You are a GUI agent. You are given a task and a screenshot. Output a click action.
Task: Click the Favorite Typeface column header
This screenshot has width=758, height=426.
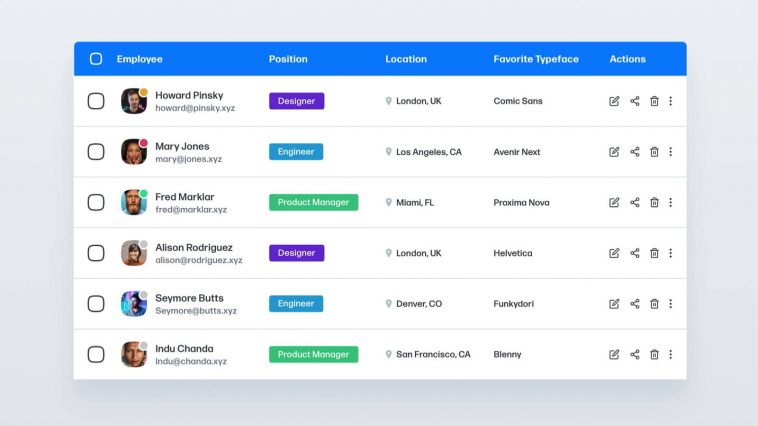(x=535, y=59)
